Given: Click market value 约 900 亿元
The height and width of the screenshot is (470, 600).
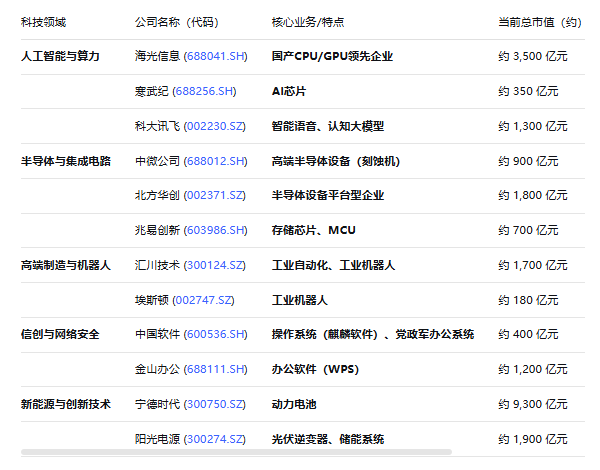Looking at the screenshot, I should (x=528, y=161).
